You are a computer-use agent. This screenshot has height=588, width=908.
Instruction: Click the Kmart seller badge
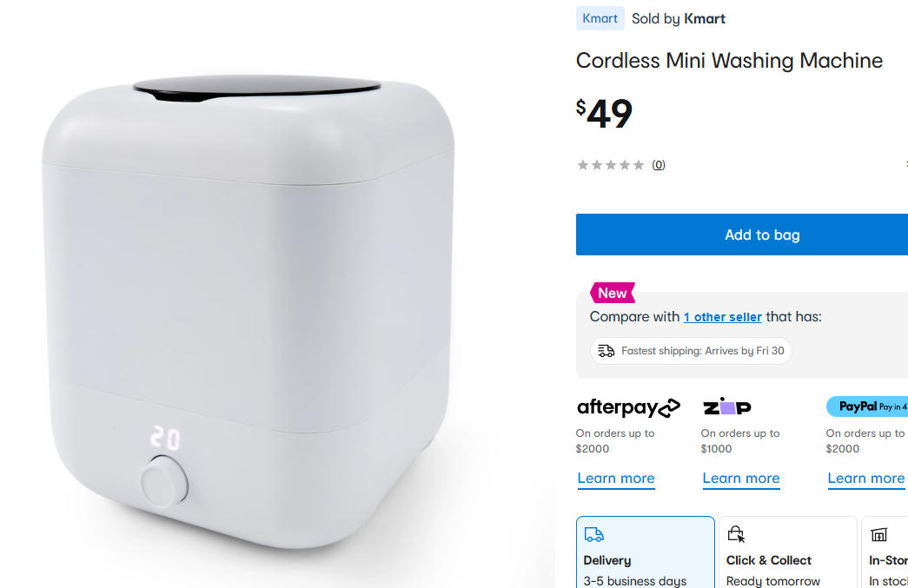600,18
